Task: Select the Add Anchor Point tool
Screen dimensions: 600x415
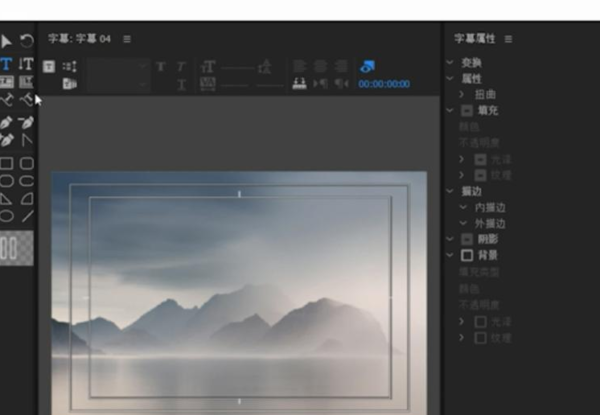Action: (x=7, y=140)
